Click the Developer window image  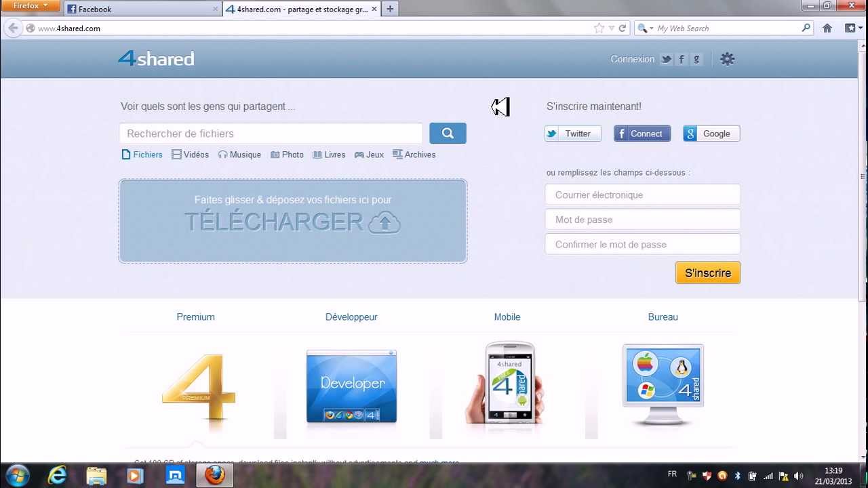point(351,386)
